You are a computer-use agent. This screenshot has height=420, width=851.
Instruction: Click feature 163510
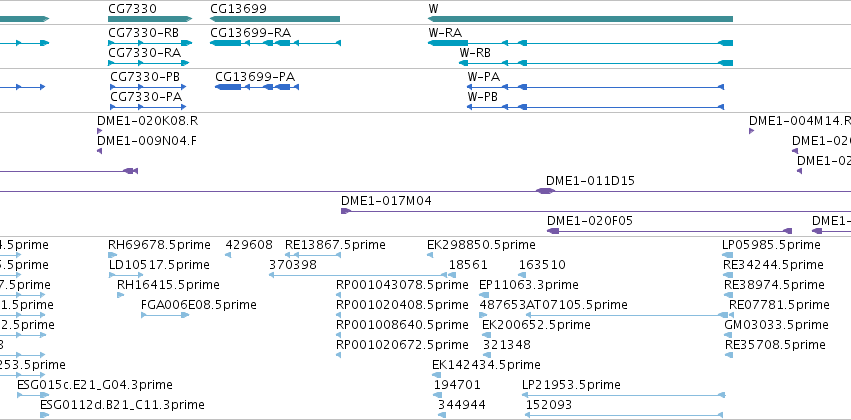tap(522, 275)
